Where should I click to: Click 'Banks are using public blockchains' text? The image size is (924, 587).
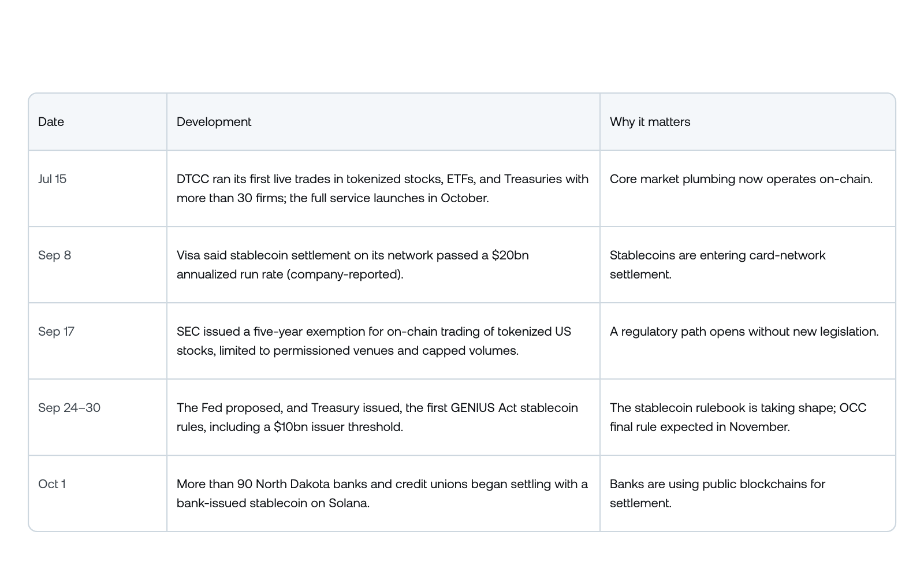(717, 493)
